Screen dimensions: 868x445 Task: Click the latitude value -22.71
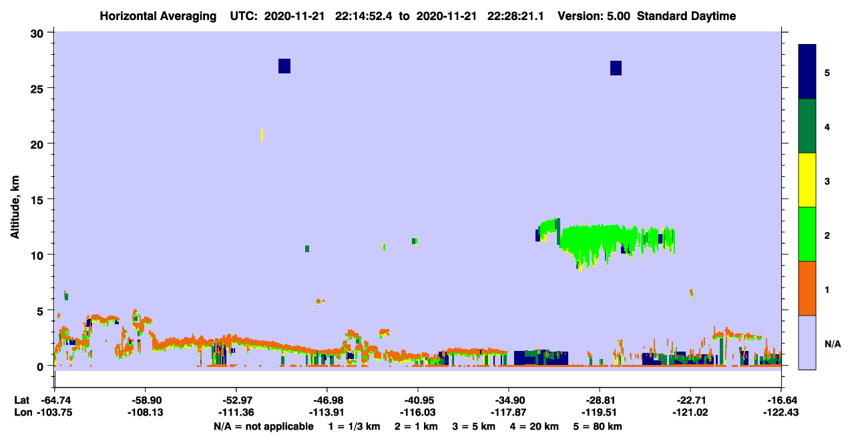[690, 400]
